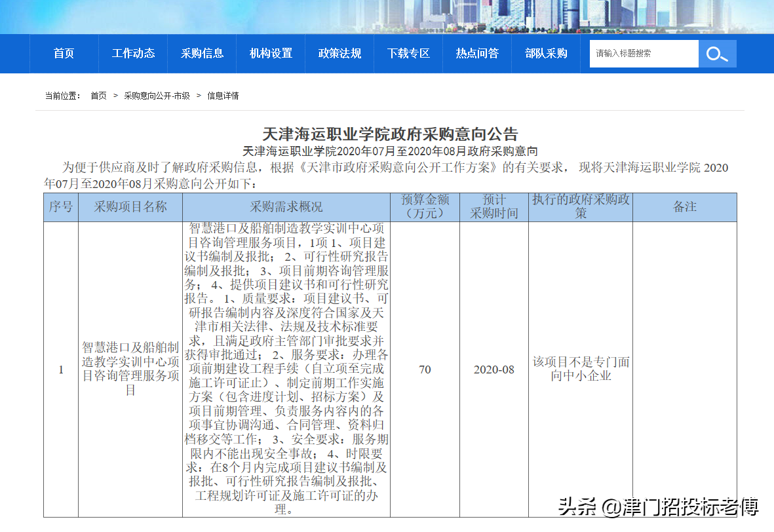The image size is (774, 532).
Task: Open the 机构设置 menu item
Action: click(x=271, y=54)
